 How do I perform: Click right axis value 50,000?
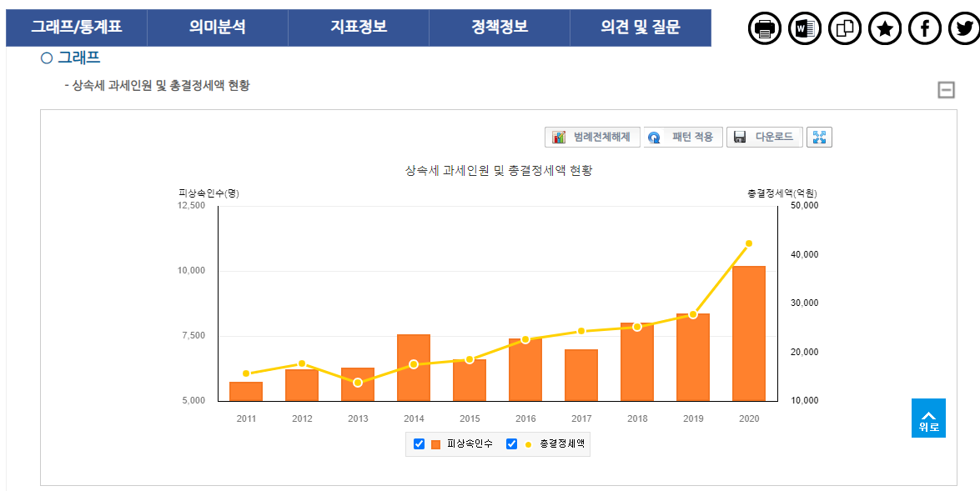[805, 206]
